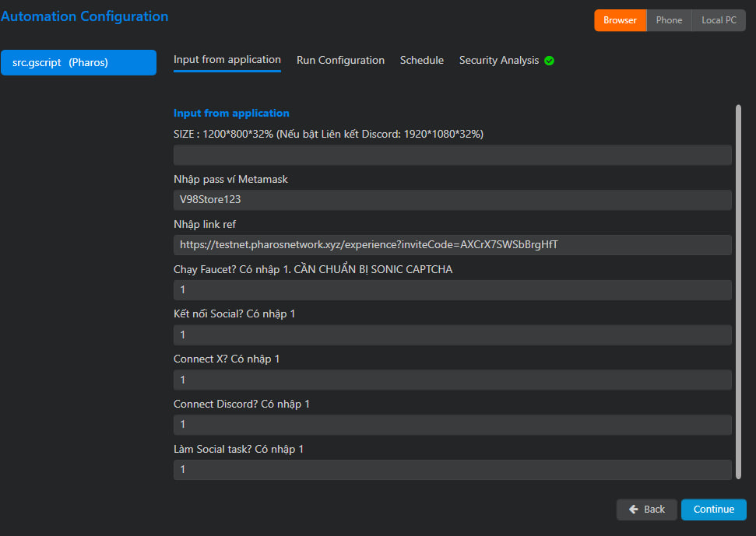756x536 pixels.
Task: Click the Connect X? Có nhập 1 label
Action: pos(227,359)
